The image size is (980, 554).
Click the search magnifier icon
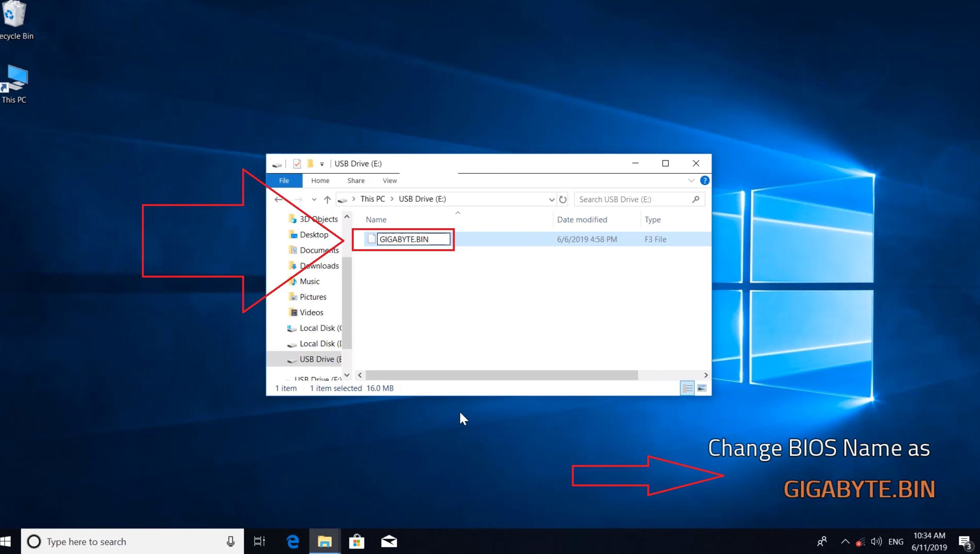pyautogui.click(x=696, y=199)
